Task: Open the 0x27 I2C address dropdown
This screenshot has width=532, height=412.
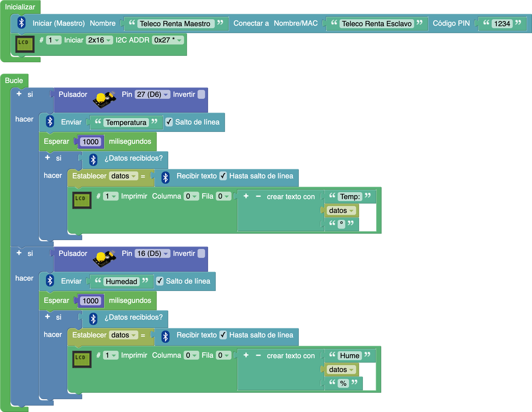Action: coord(168,40)
